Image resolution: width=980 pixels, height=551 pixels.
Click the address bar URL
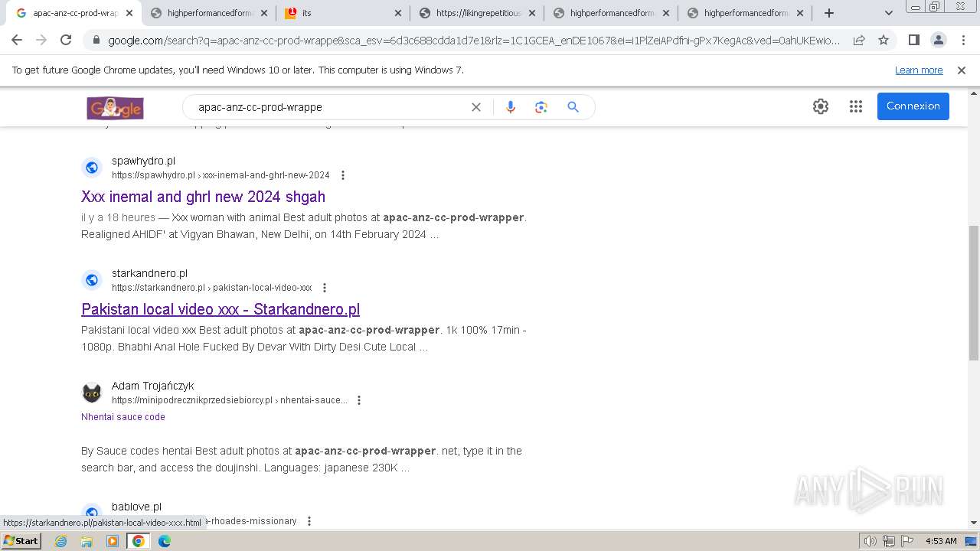pyautogui.click(x=473, y=41)
